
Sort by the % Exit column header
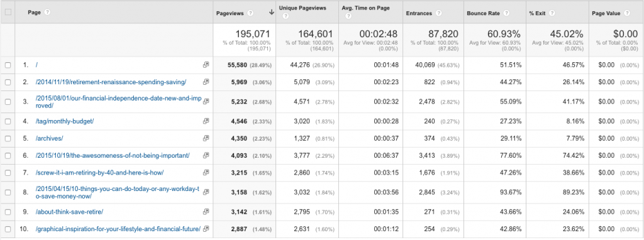click(537, 13)
